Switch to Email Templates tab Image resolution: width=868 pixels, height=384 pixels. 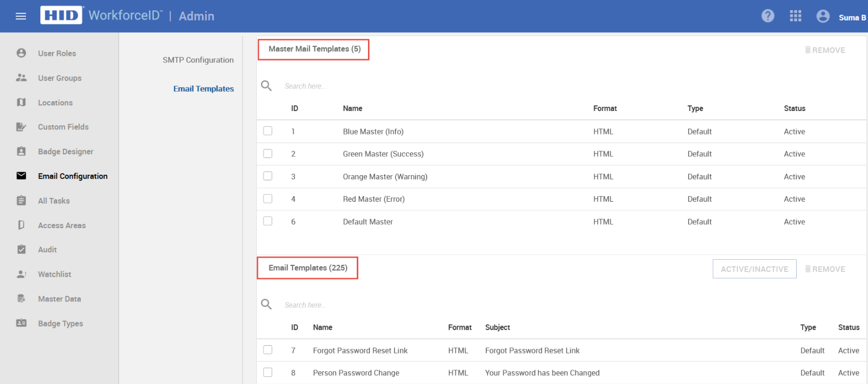pyautogui.click(x=203, y=89)
